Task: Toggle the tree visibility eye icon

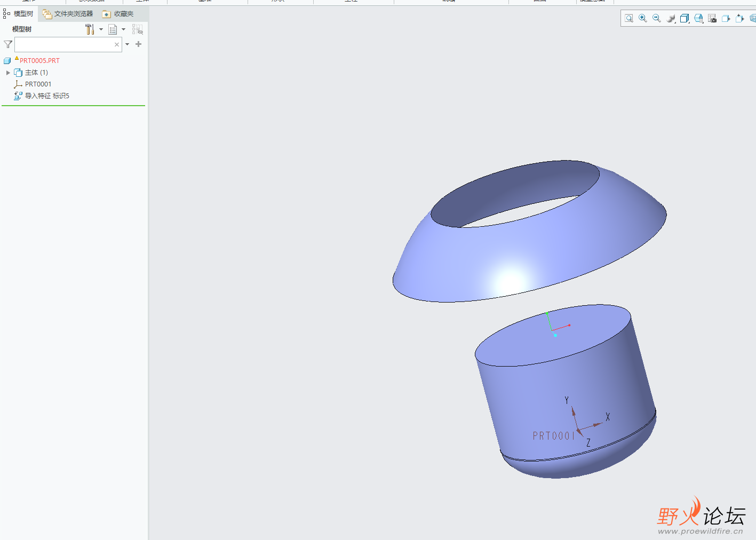Action: (138, 29)
